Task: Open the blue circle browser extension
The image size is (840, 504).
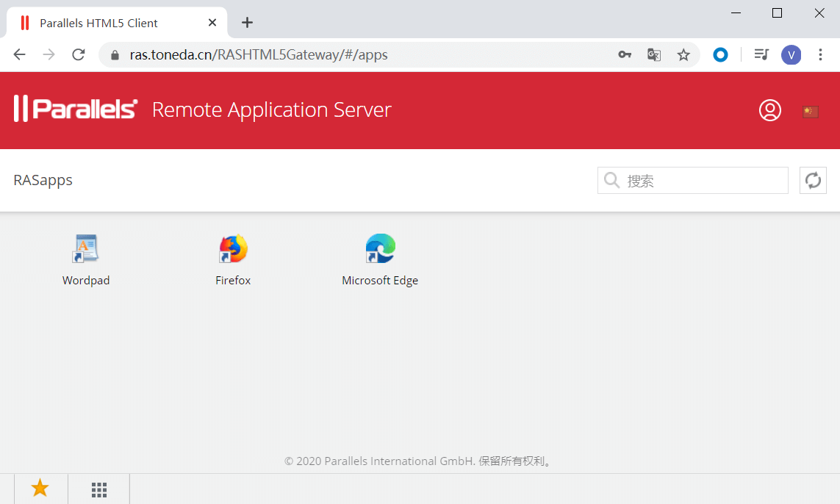Action: 720,54
